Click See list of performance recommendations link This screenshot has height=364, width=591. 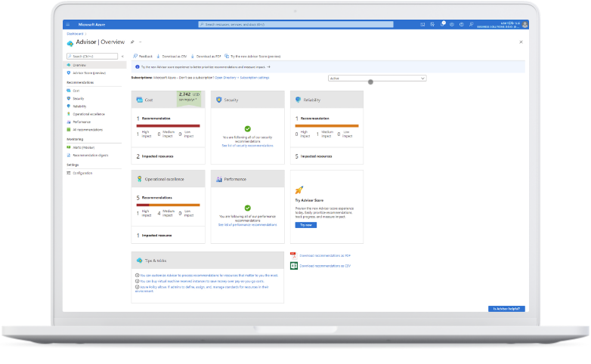[x=248, y=224]
